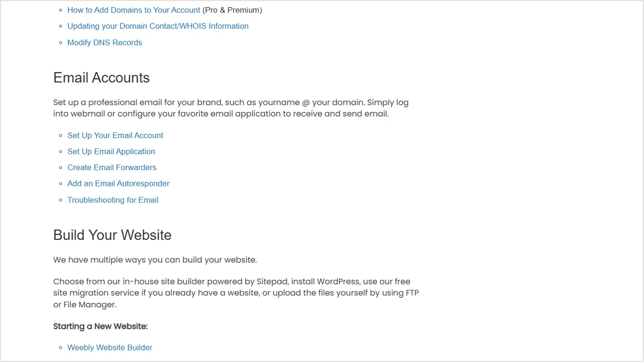
Task: Click the bullet beside Modify DNS Records
Action: point(61,43)
